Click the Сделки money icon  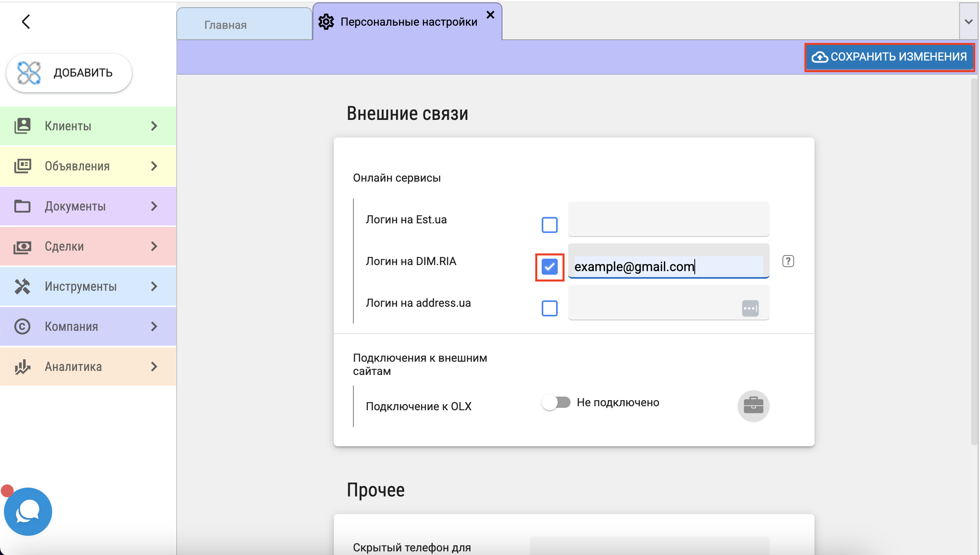click(x=22, y=246)
